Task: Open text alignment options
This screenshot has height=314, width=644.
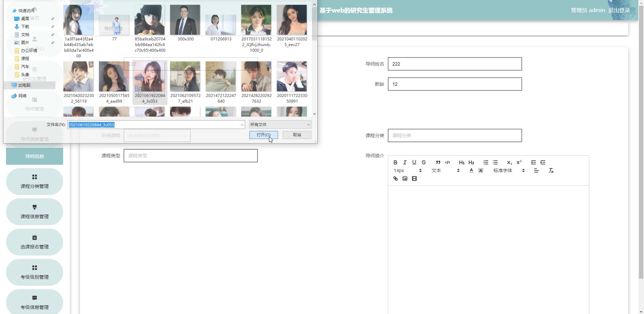Action: pyautogui.click(x=536, y=170)
